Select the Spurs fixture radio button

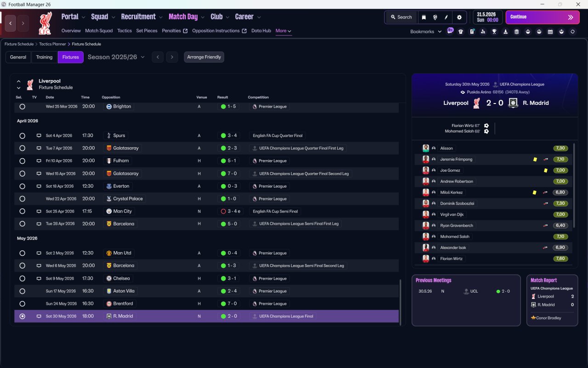(x=22, y=136)
